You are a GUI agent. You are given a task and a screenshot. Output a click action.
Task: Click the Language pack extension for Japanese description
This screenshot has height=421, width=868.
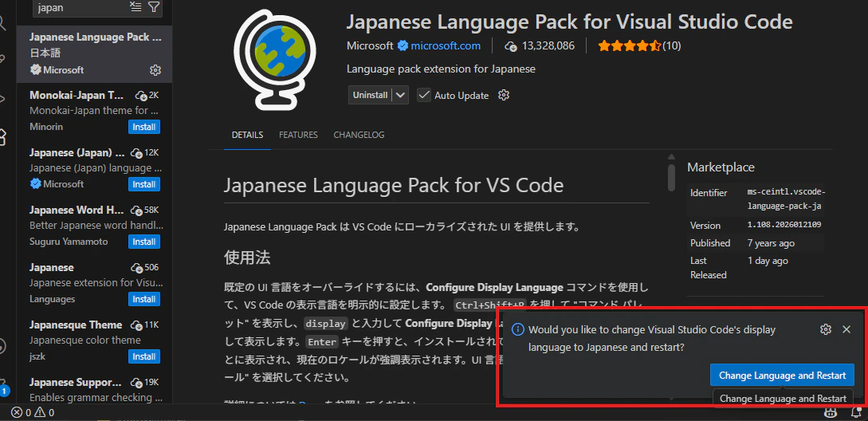tap(441, 69)
